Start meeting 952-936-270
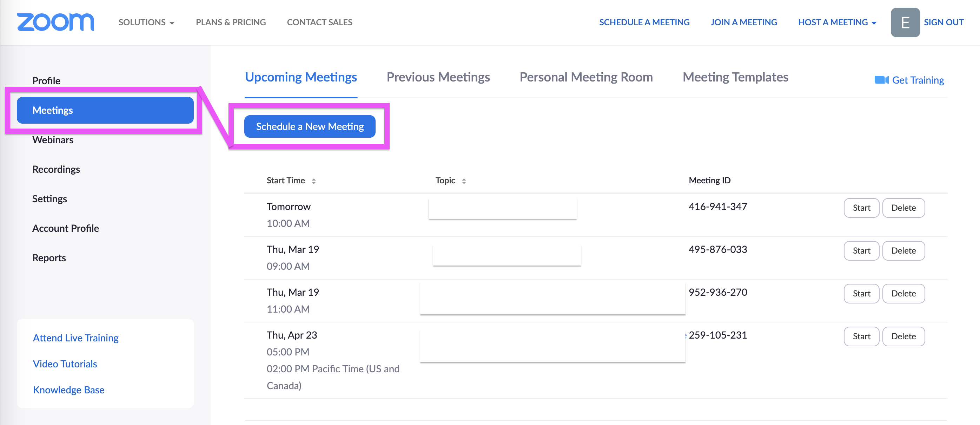This screenshot has width=980, height=425. click(861, 294)
